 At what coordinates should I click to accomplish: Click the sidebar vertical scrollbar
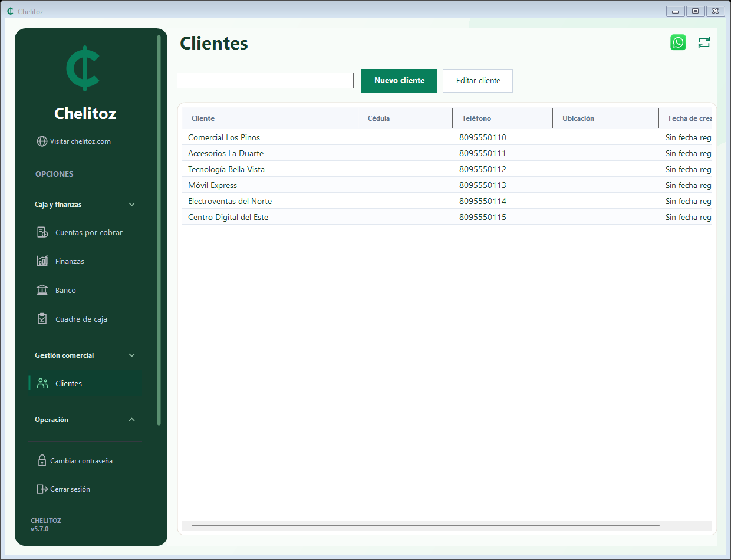159,230
